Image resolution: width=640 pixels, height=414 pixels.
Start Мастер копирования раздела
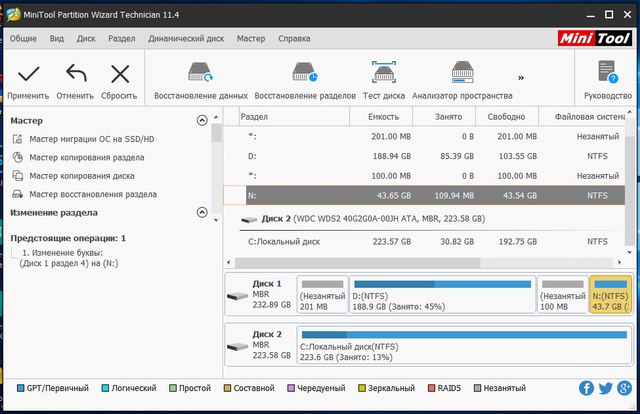point(78,158)
